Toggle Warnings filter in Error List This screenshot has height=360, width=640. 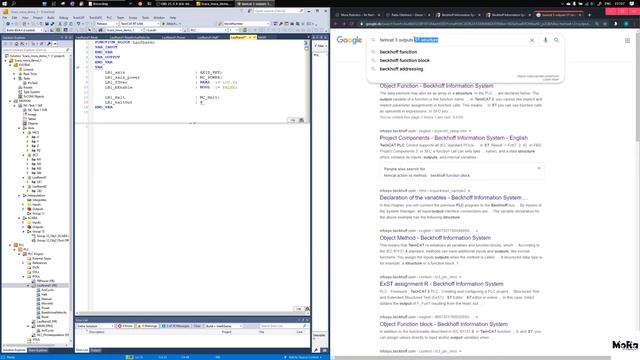(148, 326)
